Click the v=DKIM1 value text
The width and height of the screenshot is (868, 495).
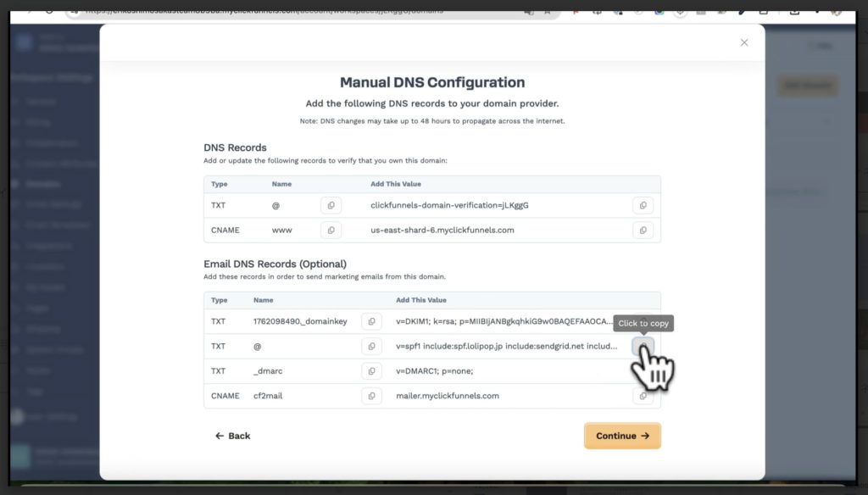tap(504, 321)
